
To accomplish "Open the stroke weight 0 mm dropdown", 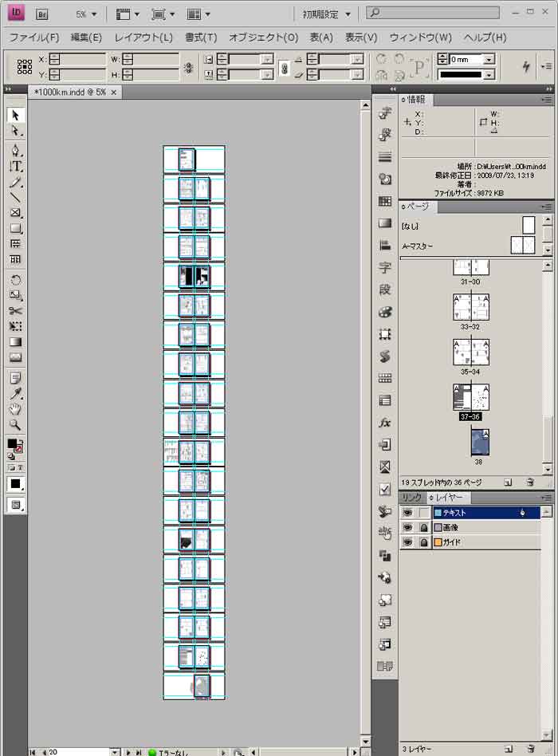I will point(489,60).
